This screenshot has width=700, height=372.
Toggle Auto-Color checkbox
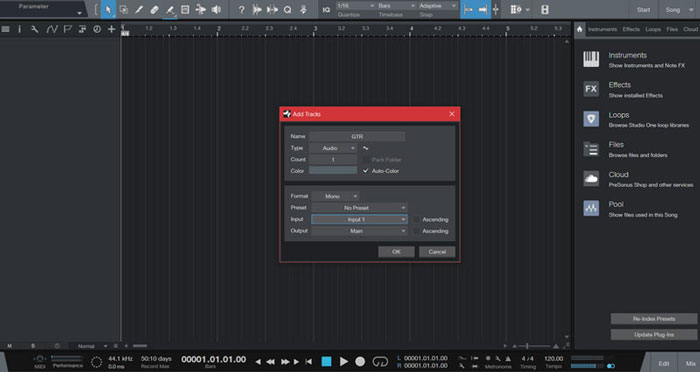(366, 171)
